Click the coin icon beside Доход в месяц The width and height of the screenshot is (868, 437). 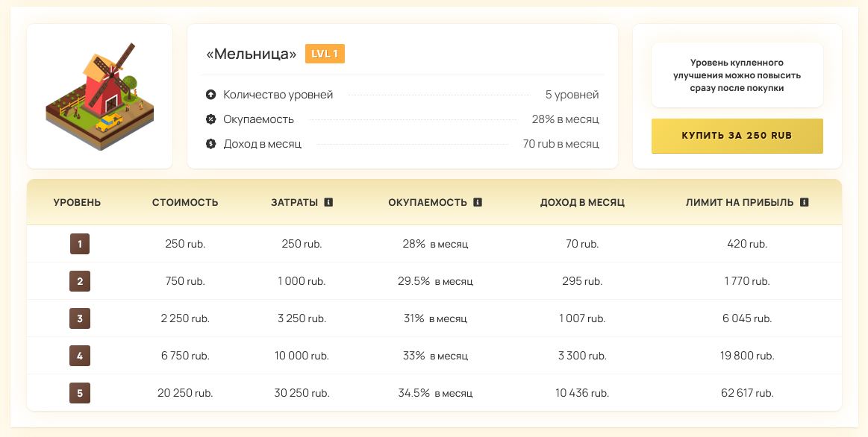coord(210,143)
